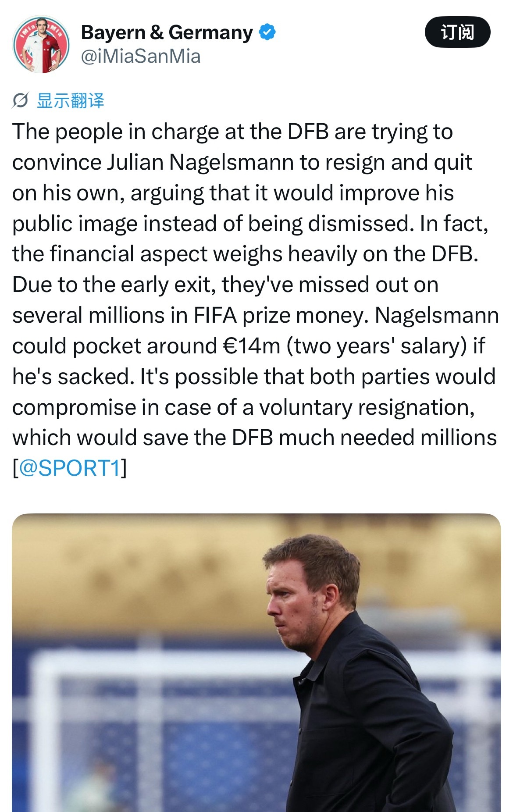Click the tweet text starting 'The people in charge'

[x=256, y=299]
